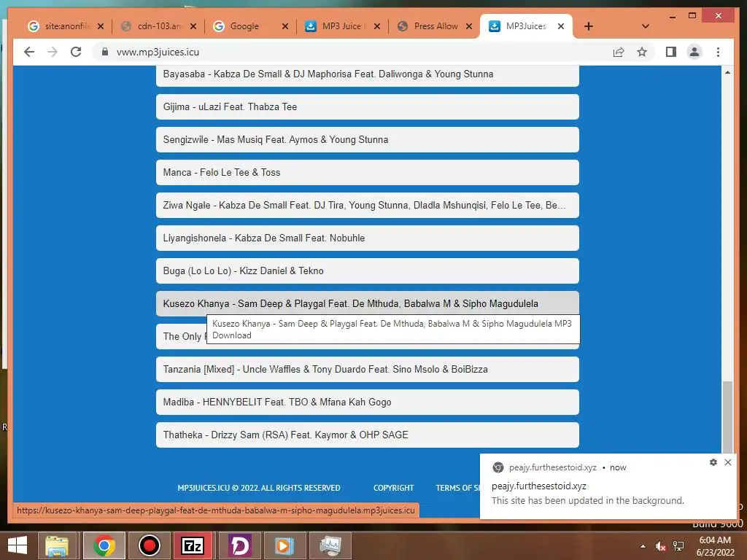
Task: Open Sengizwile - Mas Musiq song
Action: (368, 139)
